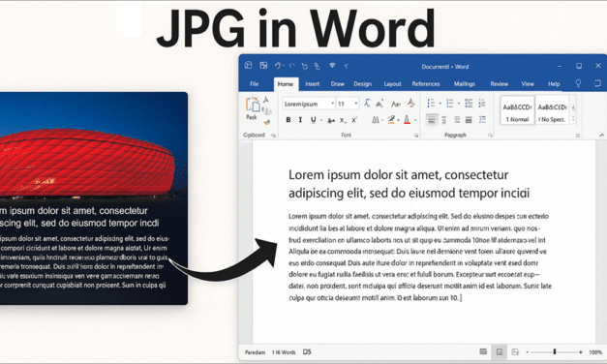Switch to the Review tab
This screenshot has height=364, width=607.
pyautogui.click(x=499, y=83)
